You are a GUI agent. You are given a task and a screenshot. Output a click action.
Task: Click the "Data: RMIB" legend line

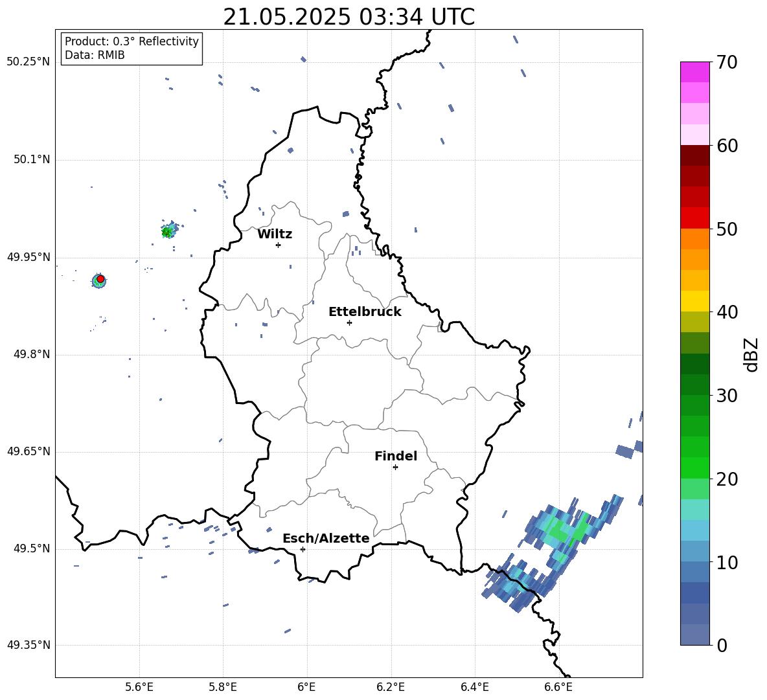click(95, 55)
